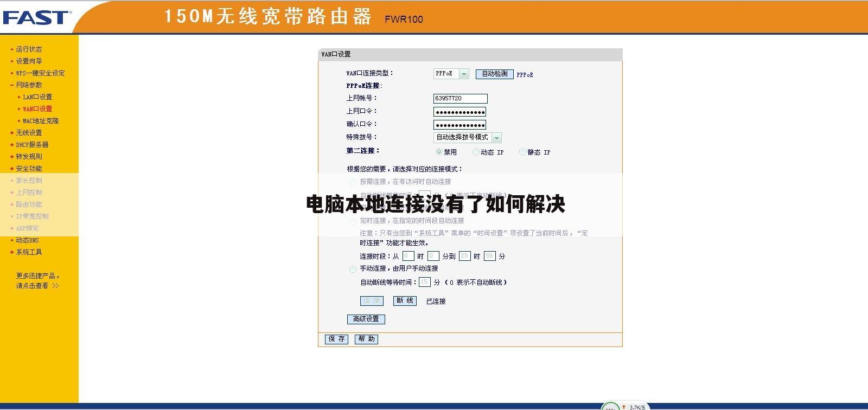Select 动态 IP for 第二连接

[476, 152]
